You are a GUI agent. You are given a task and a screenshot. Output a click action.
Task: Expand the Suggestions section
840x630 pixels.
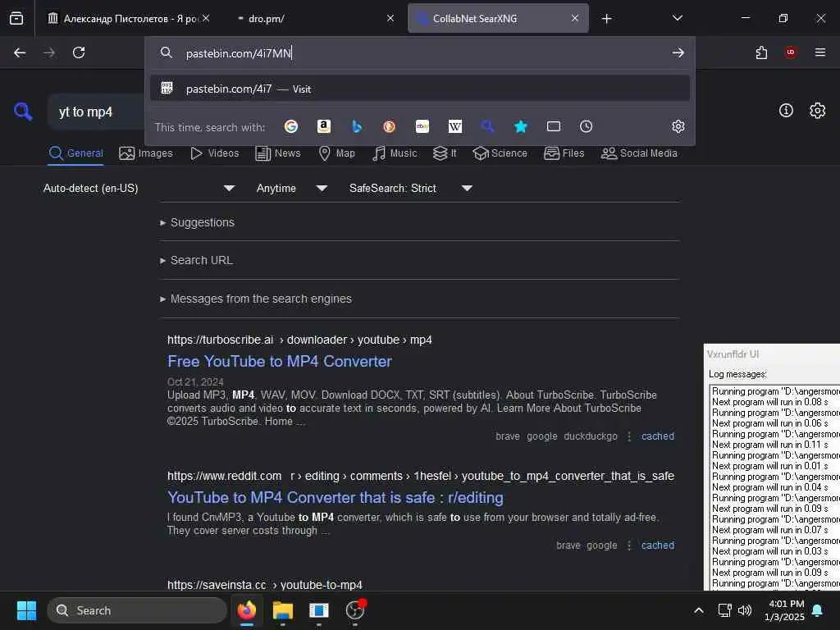coord(197,222)
